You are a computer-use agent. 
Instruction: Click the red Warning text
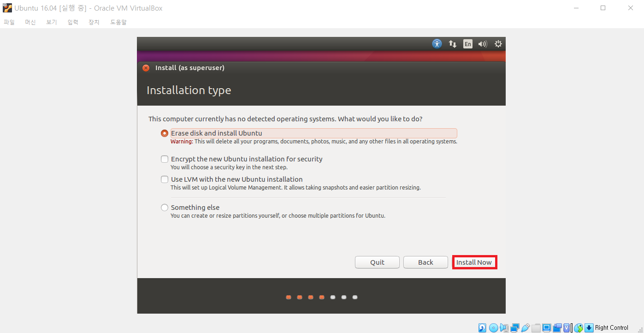click(x=182, y=142)
